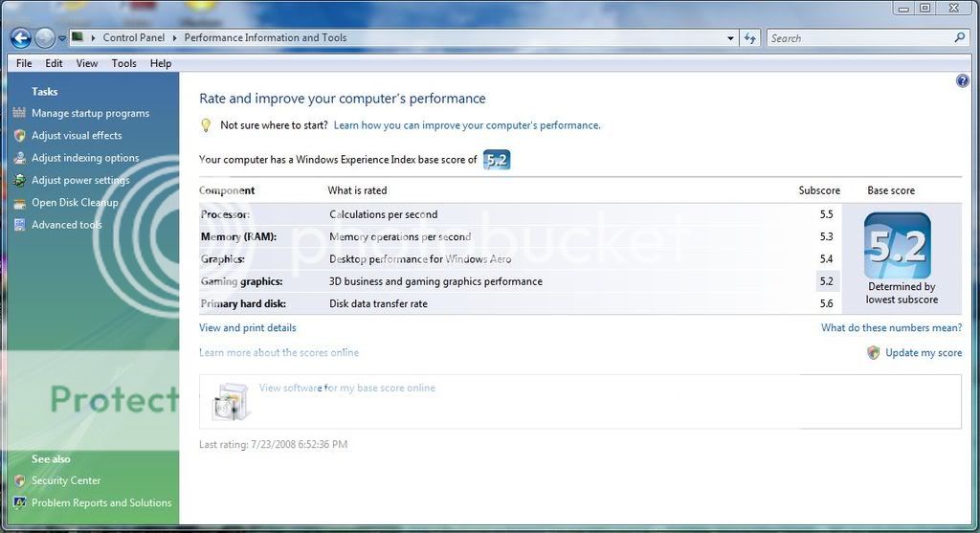Click the magnifier search icon

(959, 37)
